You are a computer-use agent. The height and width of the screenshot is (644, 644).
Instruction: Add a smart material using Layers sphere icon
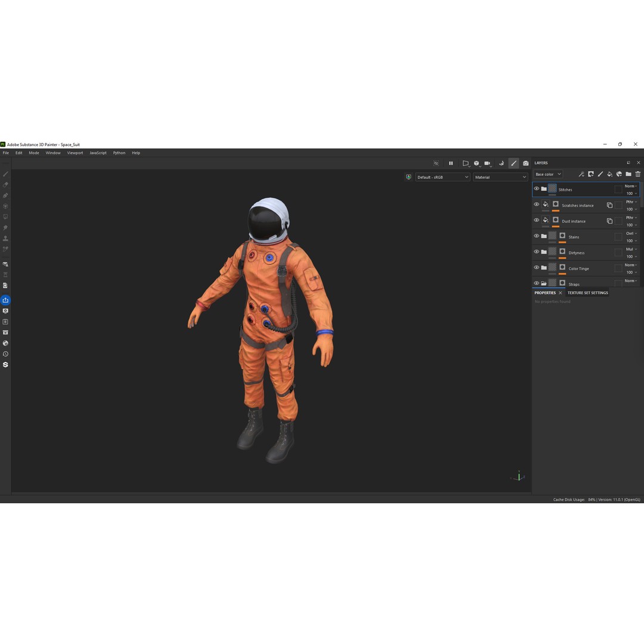pyautogui.click(x=619, y=174)
